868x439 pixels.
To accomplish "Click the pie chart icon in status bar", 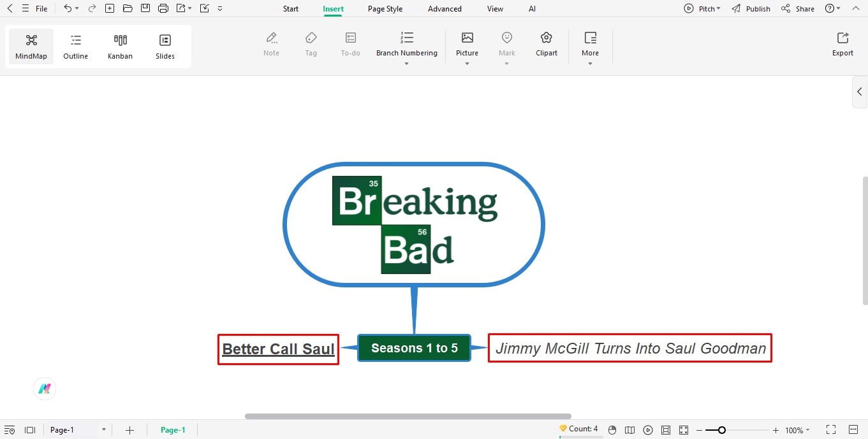I will tap(612, 430).
